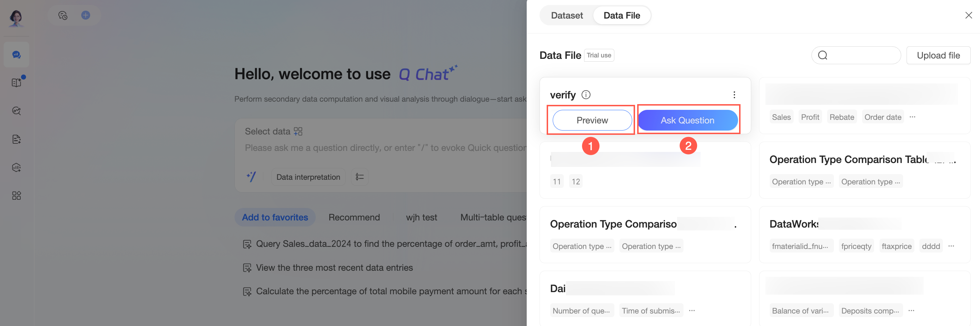Expand more fields after Order date tag
This screenshot has height=326, width=980.
pos(912,117)
